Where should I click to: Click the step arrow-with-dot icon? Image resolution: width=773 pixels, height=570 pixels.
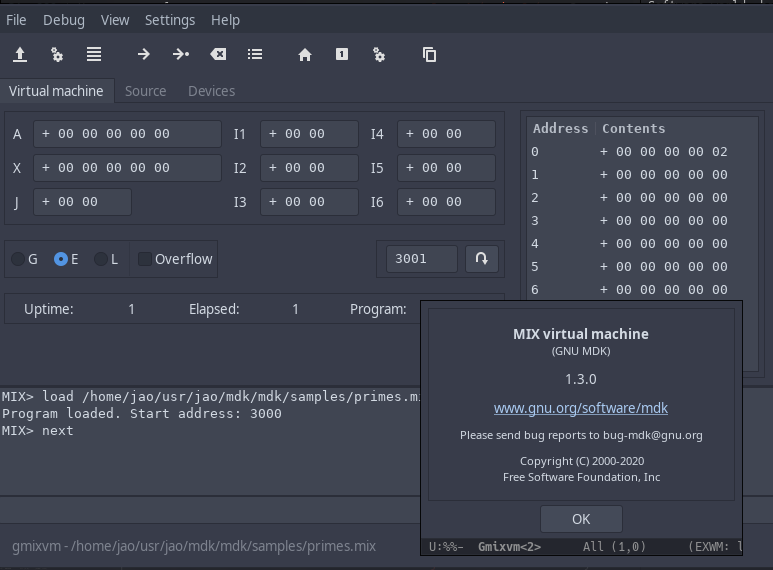coord(181,54)
